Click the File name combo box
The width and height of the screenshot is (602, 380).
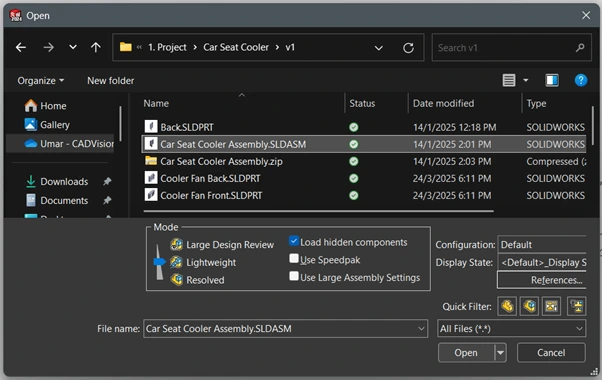pyautogui.click(x=285, y=329)
